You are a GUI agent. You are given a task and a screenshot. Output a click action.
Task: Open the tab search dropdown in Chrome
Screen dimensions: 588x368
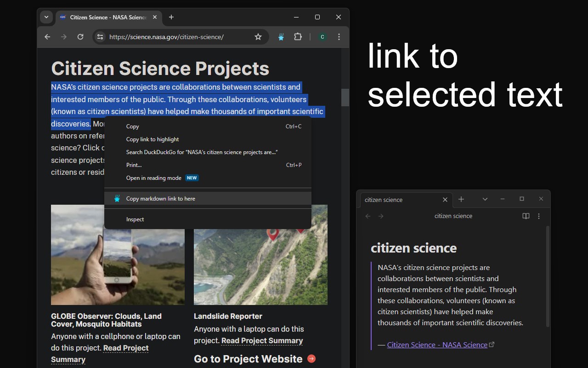click(46, 17)
